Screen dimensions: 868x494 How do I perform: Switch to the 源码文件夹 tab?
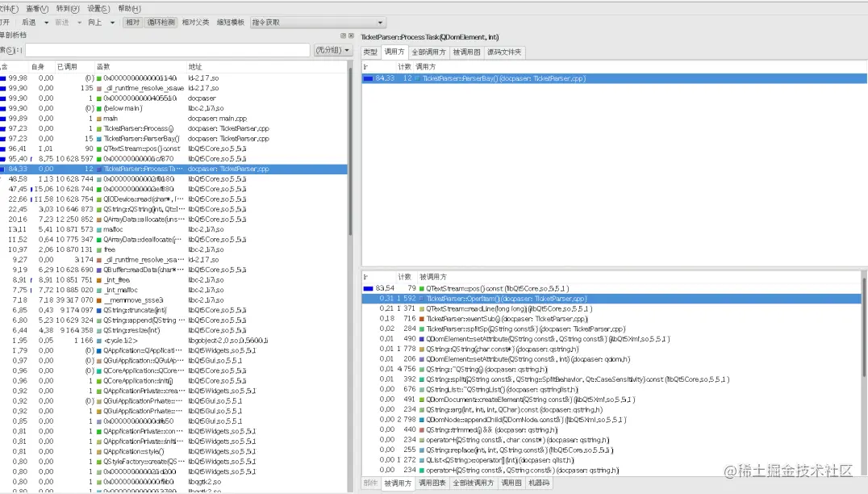(x=503, y=52)
